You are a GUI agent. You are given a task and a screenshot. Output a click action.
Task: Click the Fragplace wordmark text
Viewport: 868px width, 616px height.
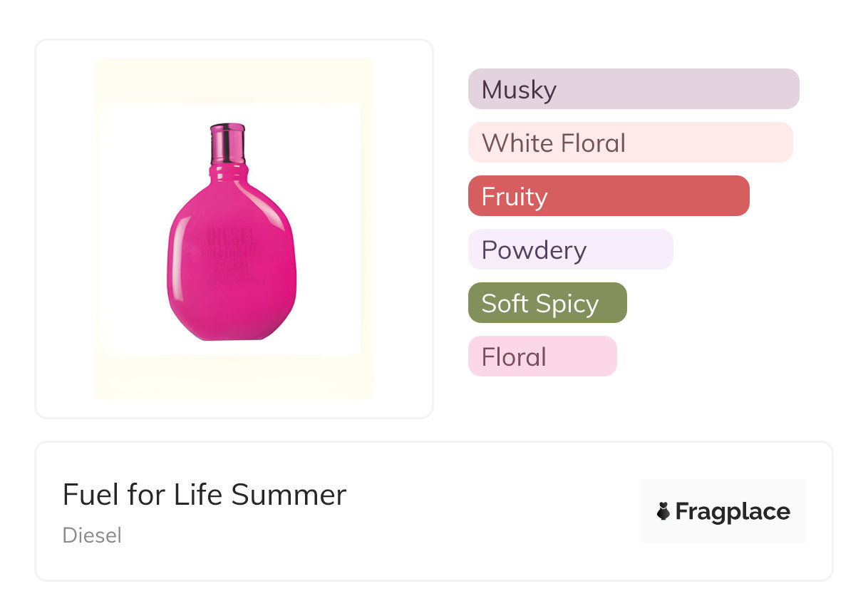click(x=733, y=511)
